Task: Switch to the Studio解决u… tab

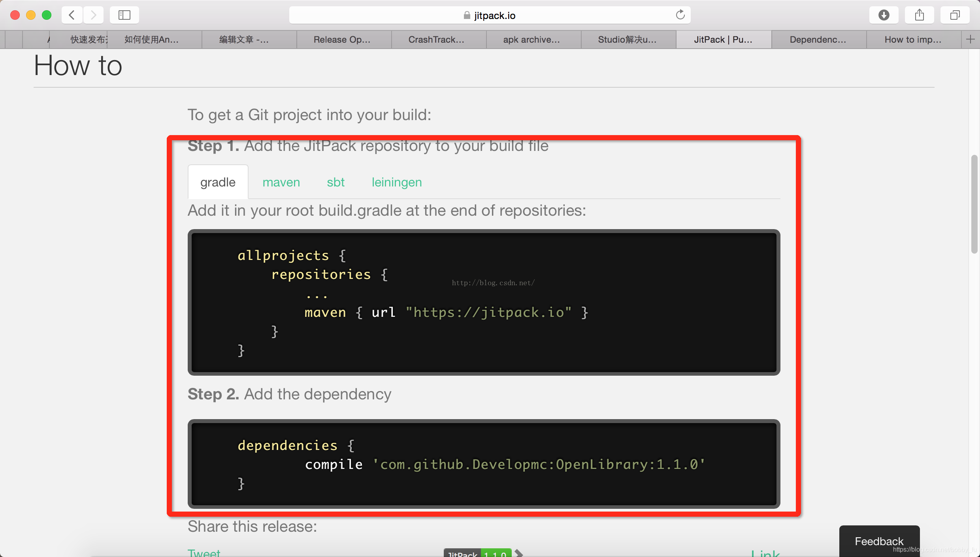Action: pyautogui.click(x=628, y=40)
